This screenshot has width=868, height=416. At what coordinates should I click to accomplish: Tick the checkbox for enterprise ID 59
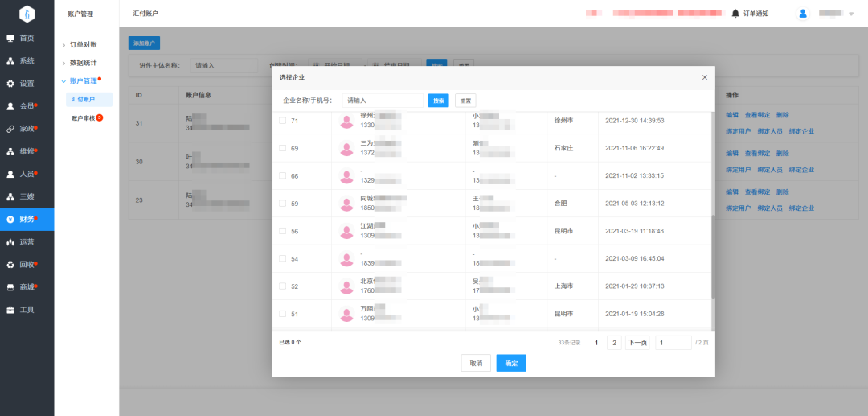(x=282, y=204)
